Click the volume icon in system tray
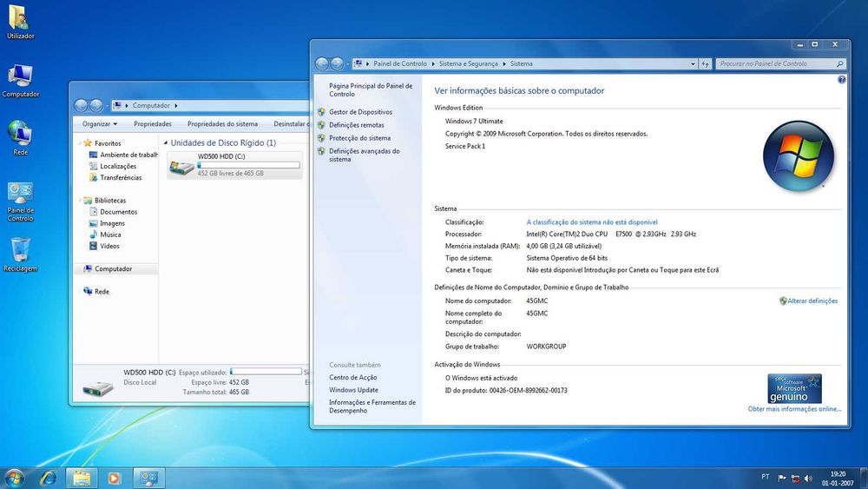Screen dimensions: 868x489 (x=807, y=478)
